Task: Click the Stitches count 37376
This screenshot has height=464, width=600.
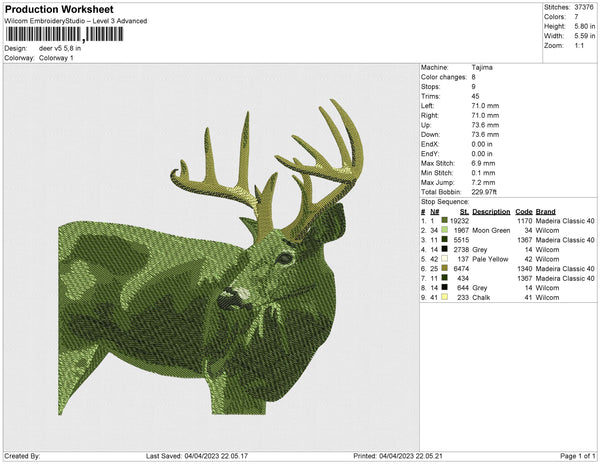Action: pyautogui.click(x=582, y=6)
